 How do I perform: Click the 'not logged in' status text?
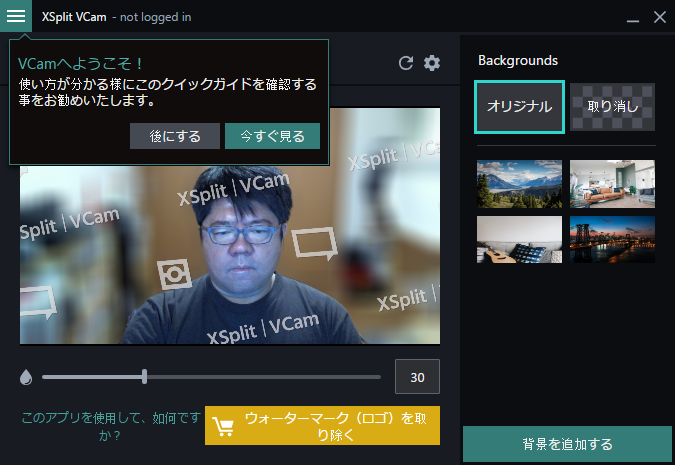point(155,17)
